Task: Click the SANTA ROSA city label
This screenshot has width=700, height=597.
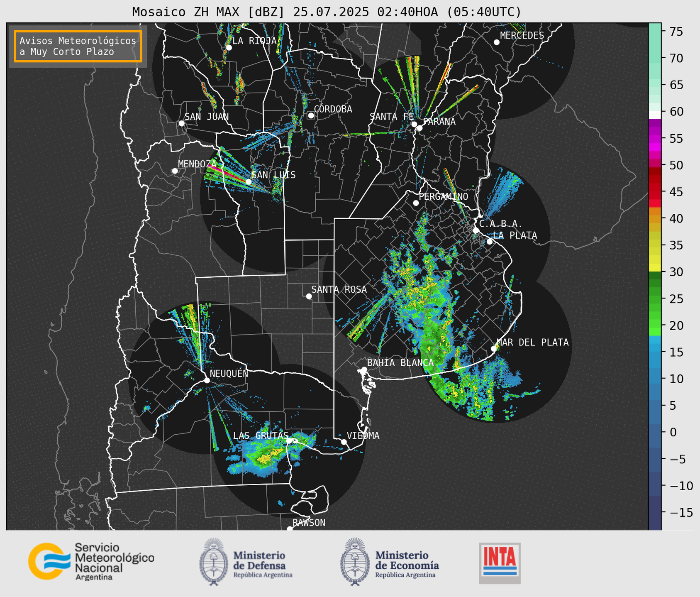Action: pos(339,289)
